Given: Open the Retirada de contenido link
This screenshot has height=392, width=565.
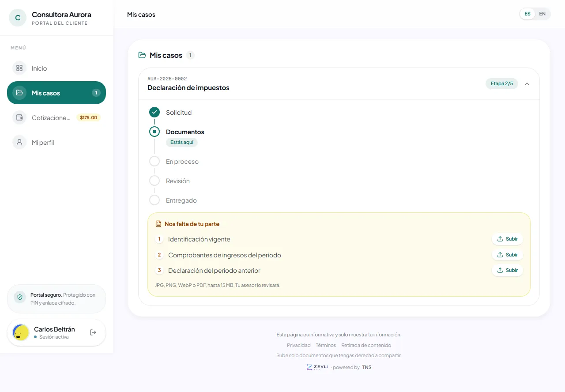Looking at the screenshot, I should coord(366,345).
